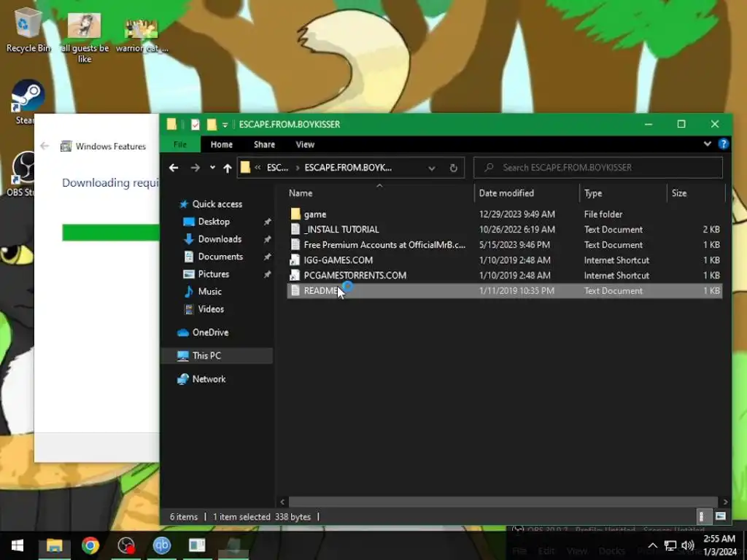The image size is (747, 560).
Task: Sort files by Size column header
Action: 679,192
